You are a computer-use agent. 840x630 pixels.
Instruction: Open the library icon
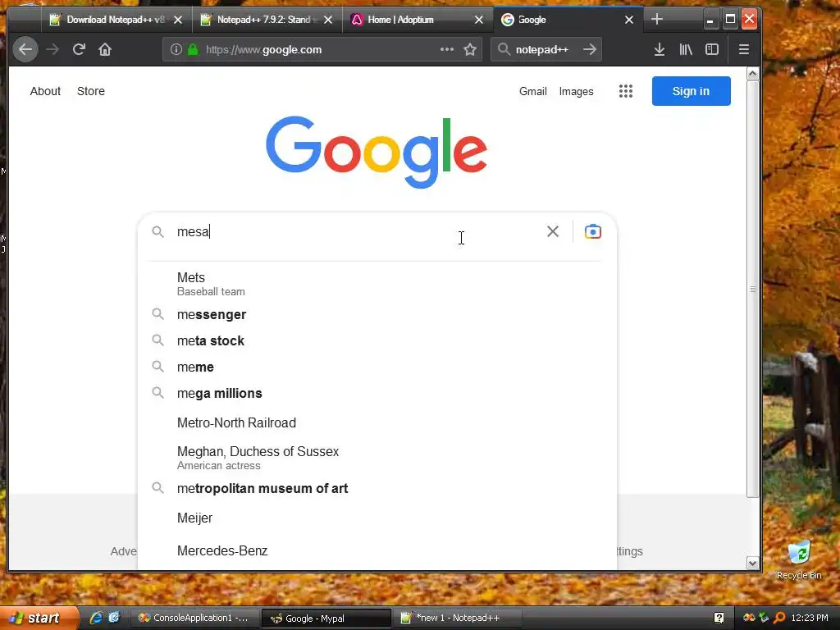pos(686,50)
